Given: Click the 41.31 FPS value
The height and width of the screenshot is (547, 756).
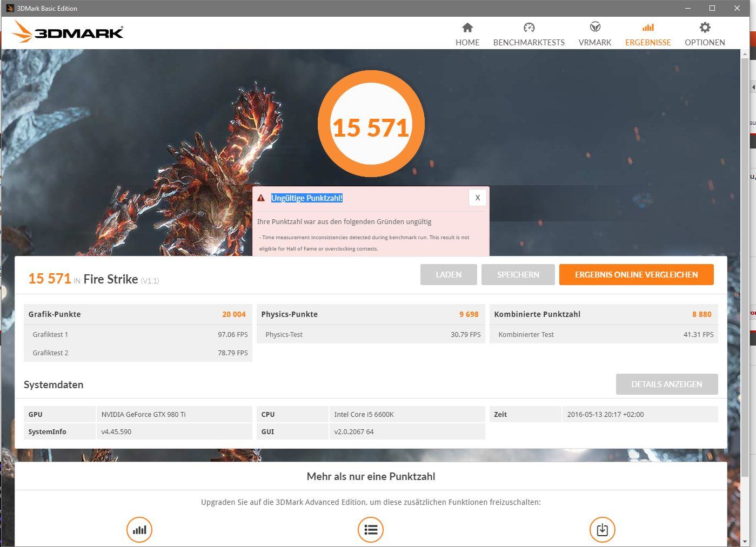Looking at the screenshot, I should coord(698,334).
